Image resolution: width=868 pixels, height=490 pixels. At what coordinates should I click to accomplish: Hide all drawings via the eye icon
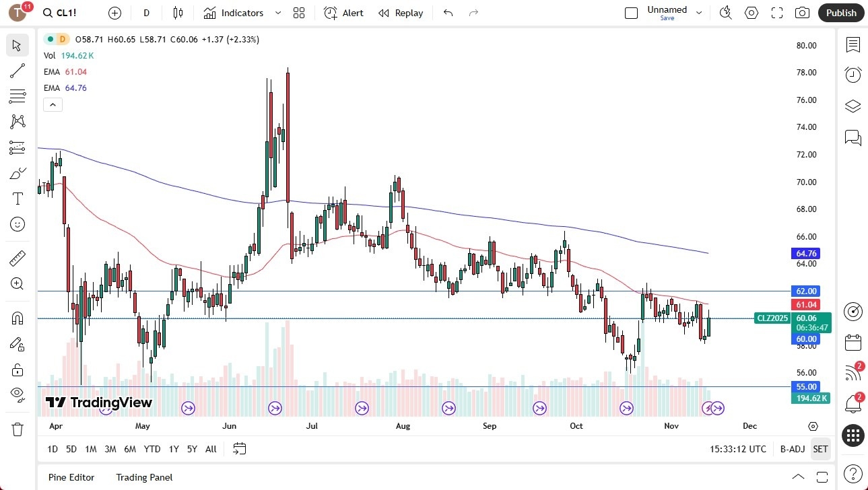(18, 396)
